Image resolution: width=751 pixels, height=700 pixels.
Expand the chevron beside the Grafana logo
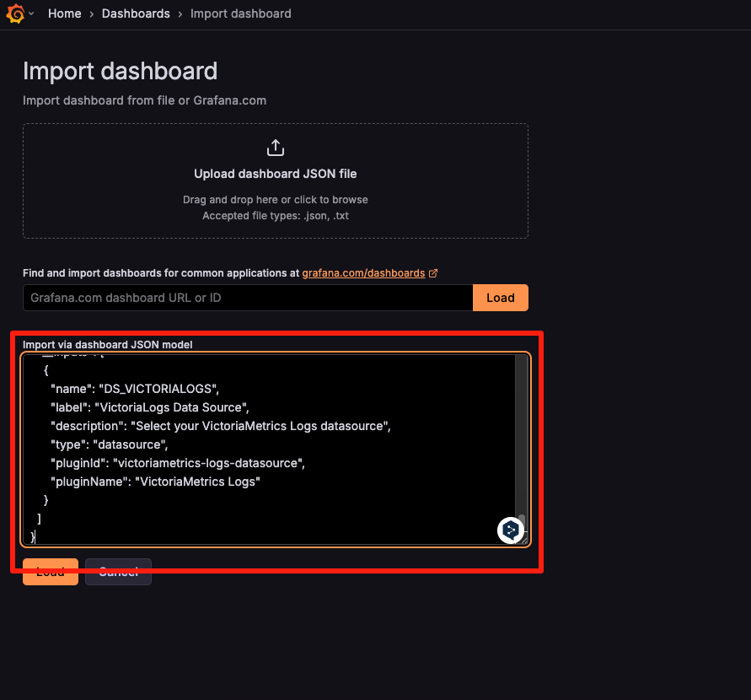click(30, 14)
